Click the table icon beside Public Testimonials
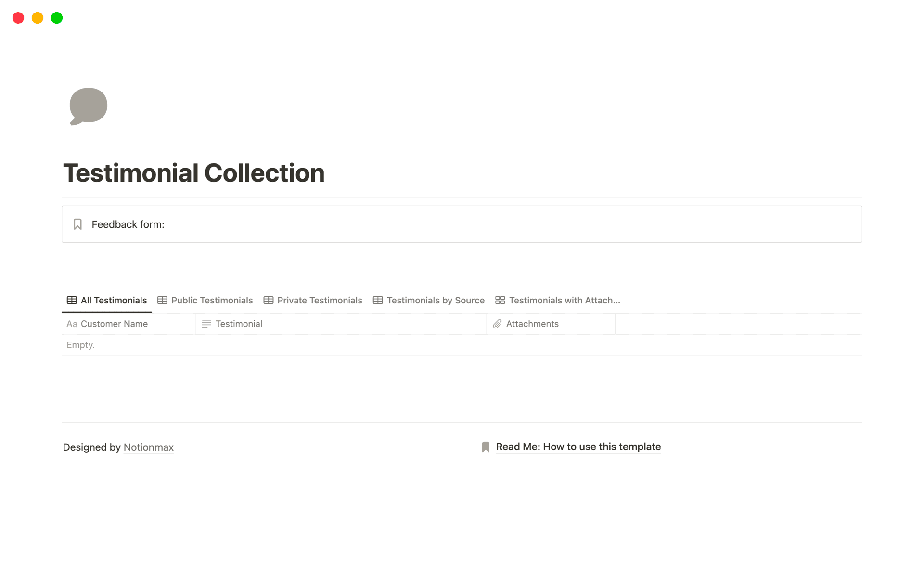 (x=162, y=300)
